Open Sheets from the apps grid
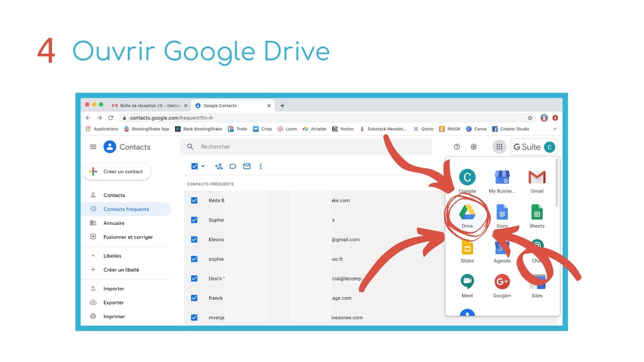The height and width of the screenshot is (362, 644). 537,216
